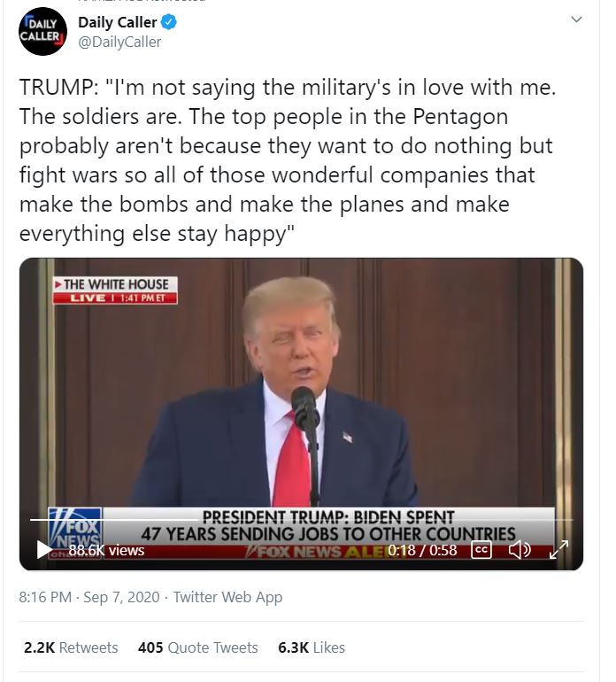This screenshot has width=616, height=682.
Task: Open the Daily Caller display name link
Action: coord(118,22)
